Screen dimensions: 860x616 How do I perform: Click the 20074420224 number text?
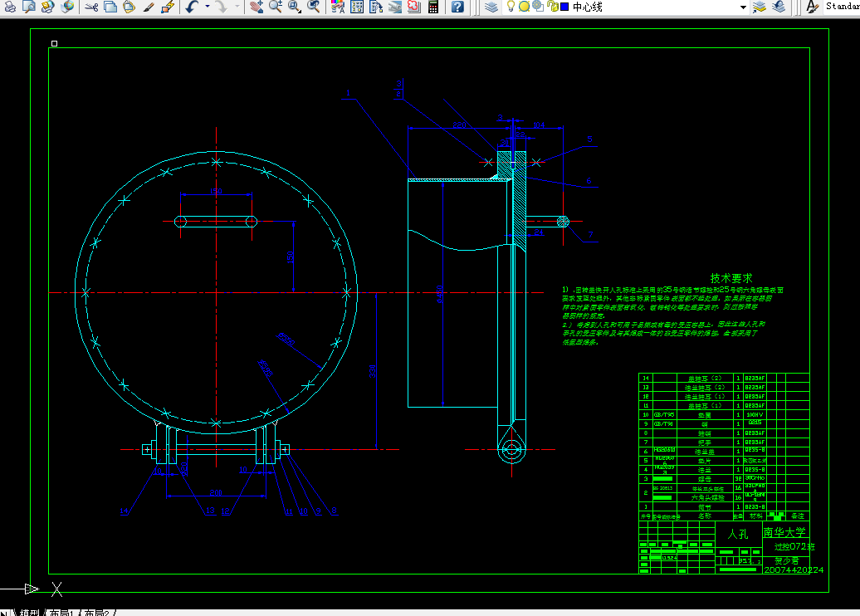click(x=794, y=570)
